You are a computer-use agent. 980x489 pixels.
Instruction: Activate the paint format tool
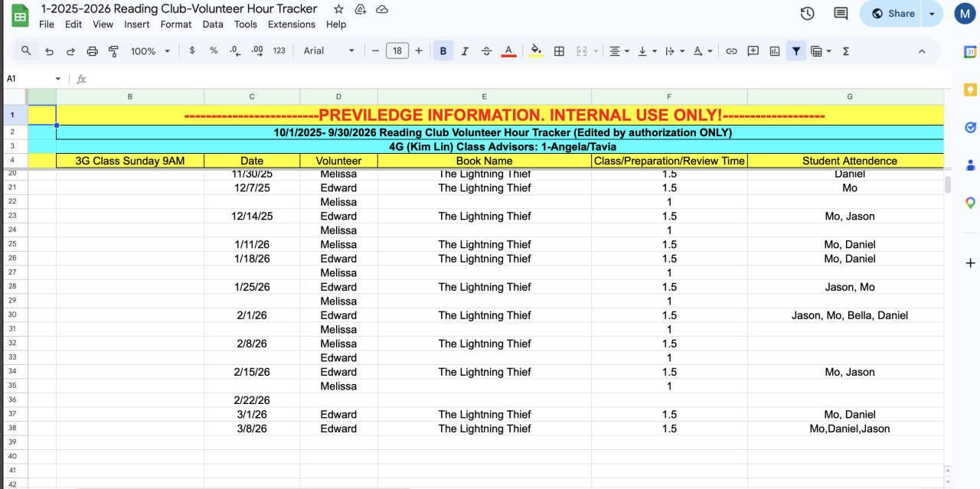point(113,51)
